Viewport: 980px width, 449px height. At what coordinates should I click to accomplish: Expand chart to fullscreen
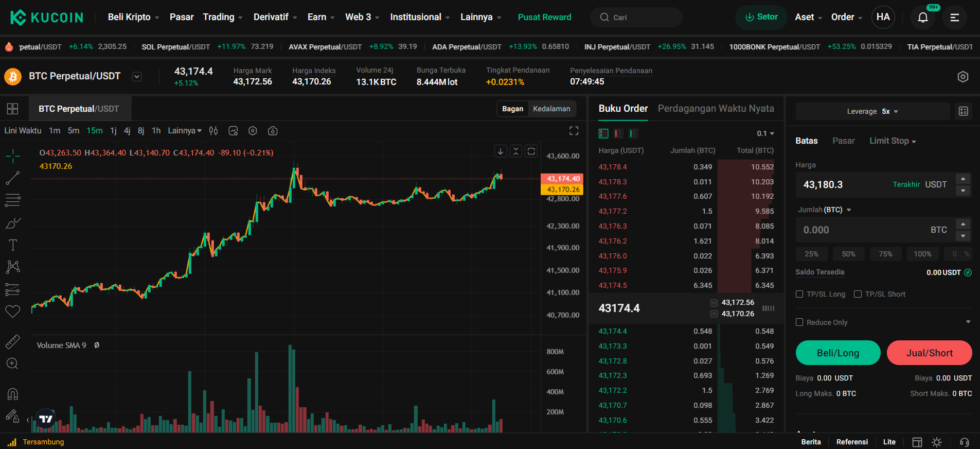pyautogui.click(x=574, y=131)
